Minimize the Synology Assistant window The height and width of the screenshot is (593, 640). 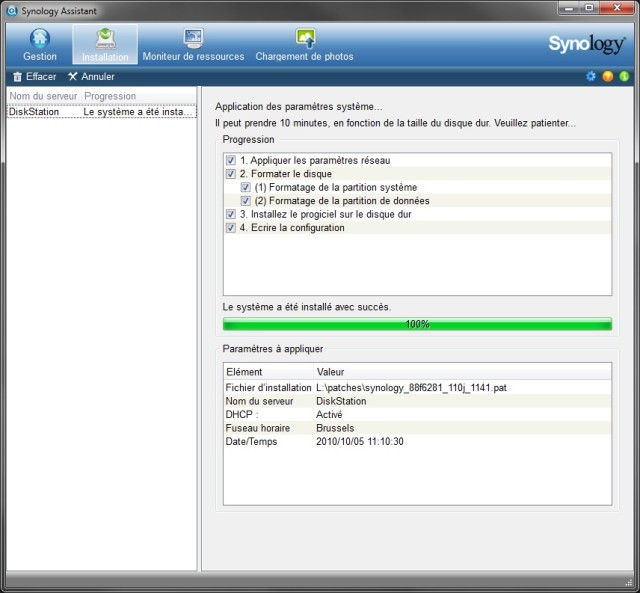coord(569,8)
